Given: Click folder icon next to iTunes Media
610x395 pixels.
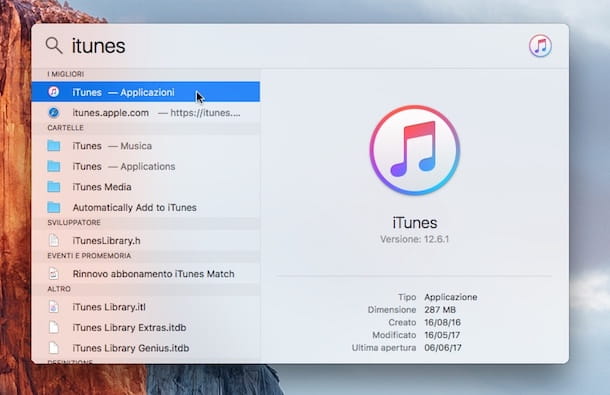Looking at the screenshot, I should (54, 187).
